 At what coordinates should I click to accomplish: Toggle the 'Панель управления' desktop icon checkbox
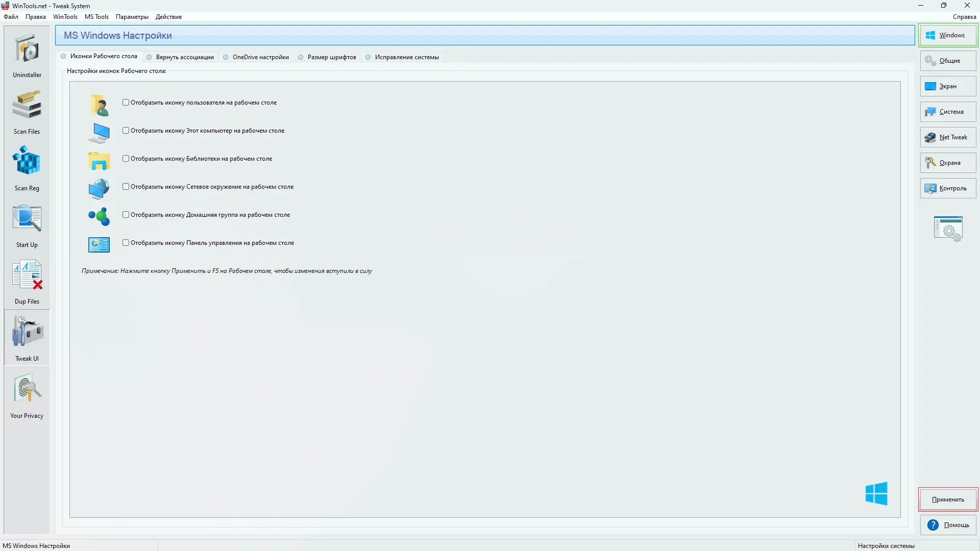coord(126,243)
